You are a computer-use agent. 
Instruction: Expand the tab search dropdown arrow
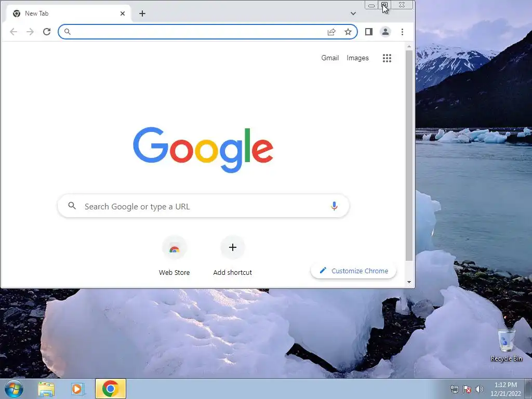tap(353, 14)
